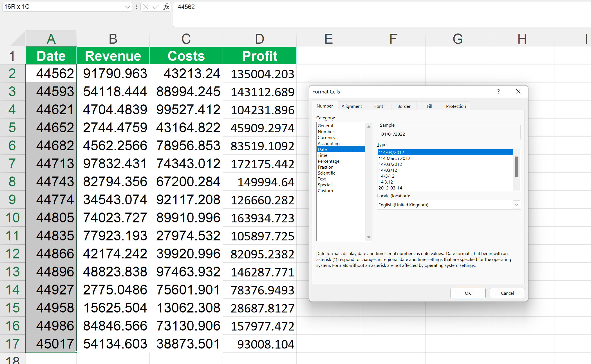591x364 pixels.
Task: Open the Locale location dropdown
Action: pos(516,205)
